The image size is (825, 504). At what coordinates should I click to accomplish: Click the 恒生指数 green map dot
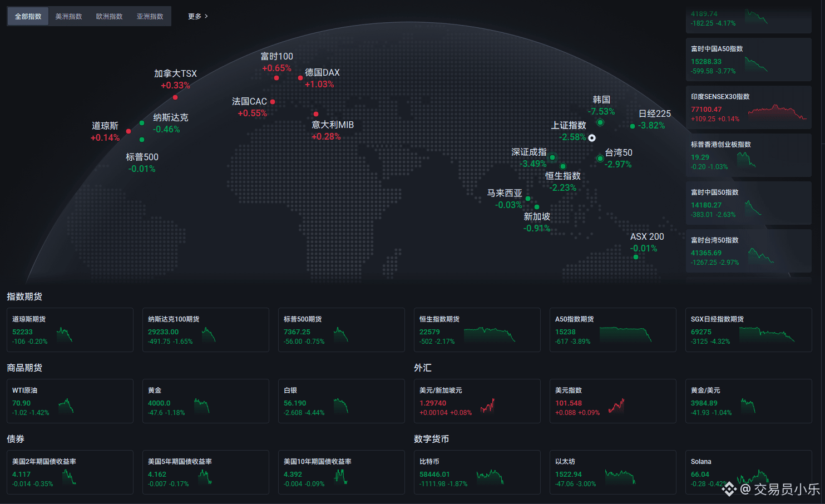click(563, 166)
